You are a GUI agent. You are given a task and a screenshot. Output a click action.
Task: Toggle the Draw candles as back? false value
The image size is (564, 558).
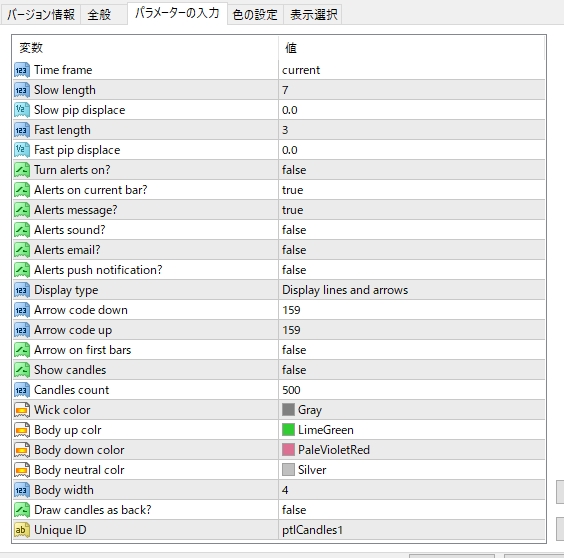point(412,509)
